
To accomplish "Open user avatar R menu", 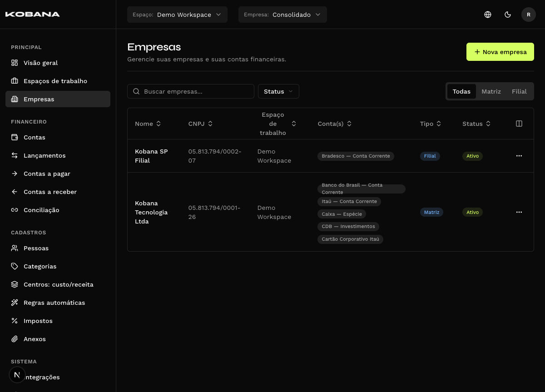I will [x=529, y=15].
